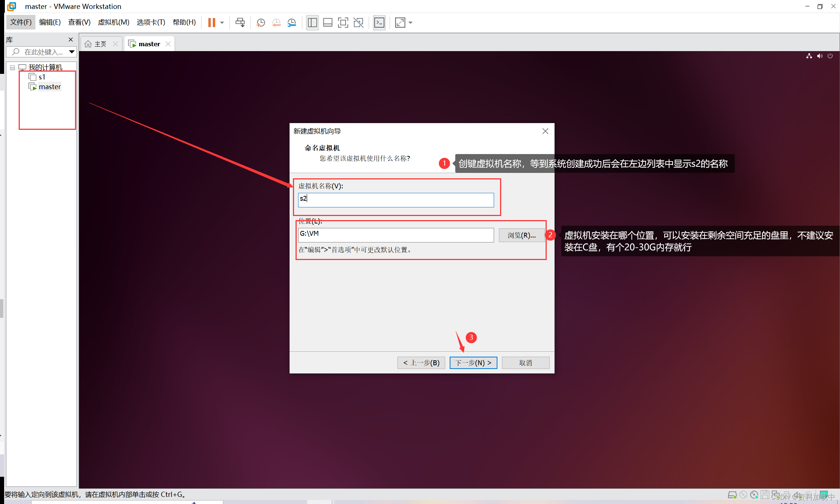
Task: Close the 主页 tab
Action: 116,44
